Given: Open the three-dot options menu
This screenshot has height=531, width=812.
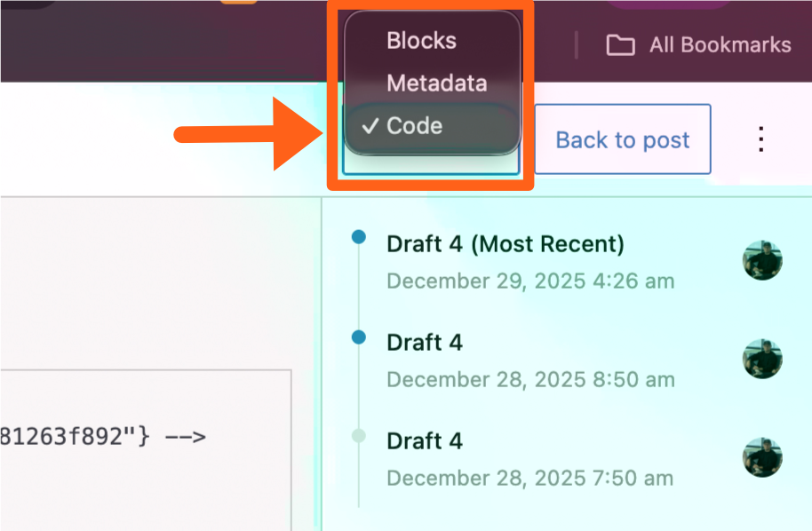Looking at the screenshot, I should coord(760,139).
